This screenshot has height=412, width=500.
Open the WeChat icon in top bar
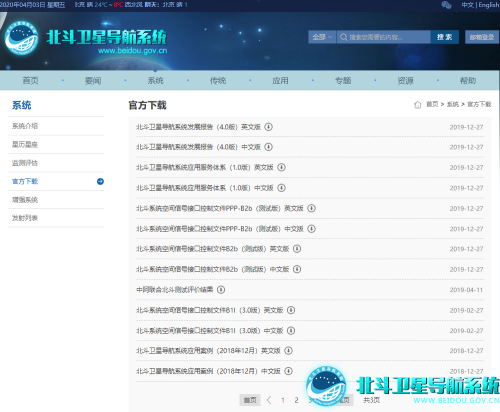click(446, 5)
